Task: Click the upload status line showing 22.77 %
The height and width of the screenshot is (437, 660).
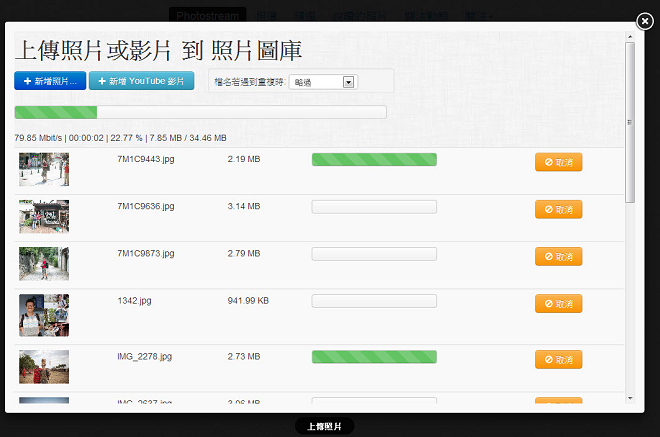Action: pyautogui.click(x=120, y=138)
